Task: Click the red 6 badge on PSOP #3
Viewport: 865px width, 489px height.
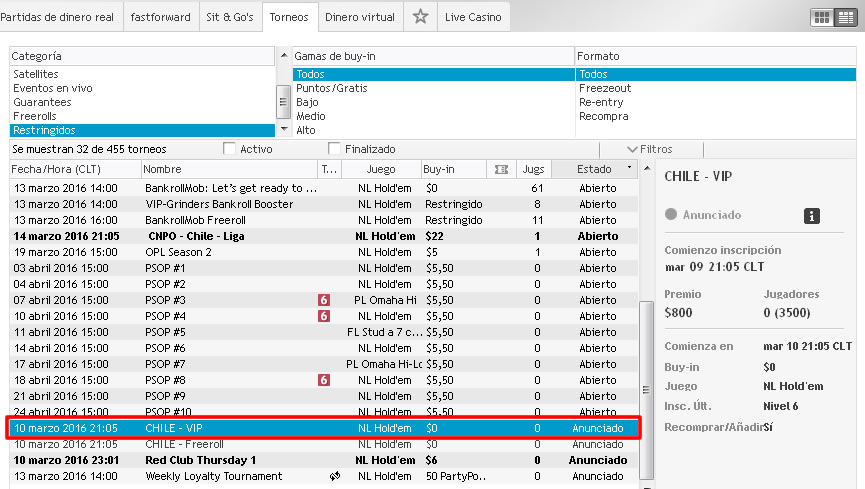Action: [323, 300]
